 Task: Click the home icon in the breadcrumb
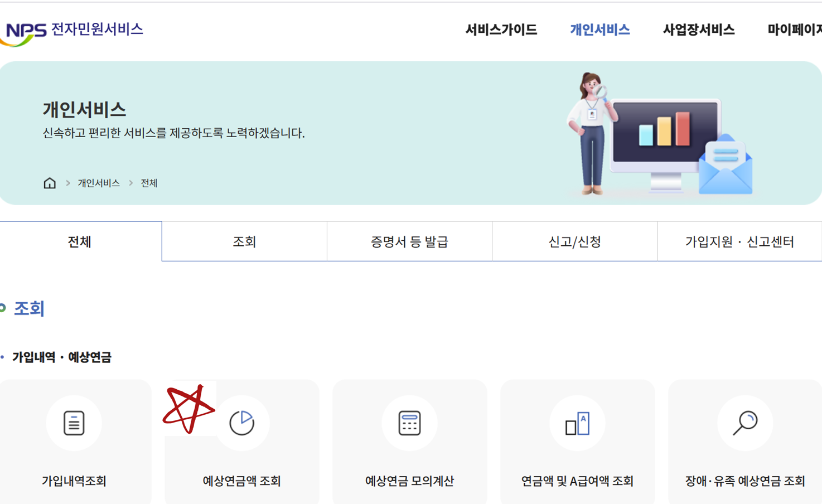(x=49, y=182)
